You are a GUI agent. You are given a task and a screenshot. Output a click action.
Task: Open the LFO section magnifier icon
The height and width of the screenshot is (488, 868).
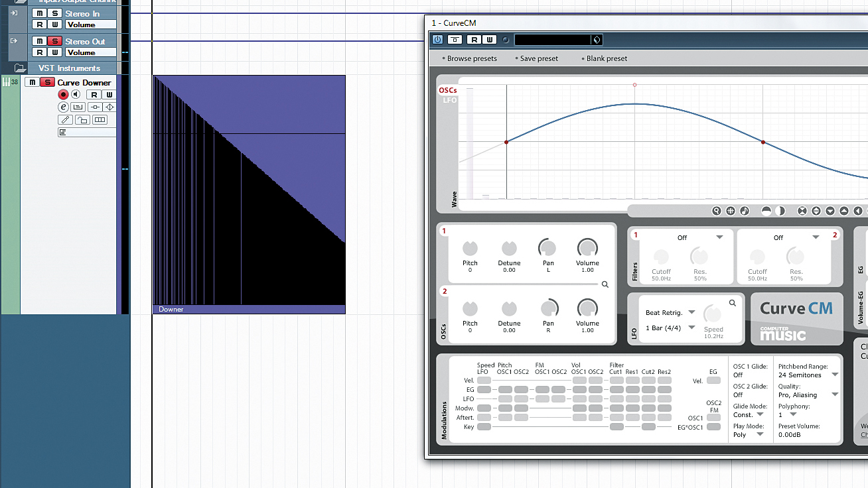733,303
